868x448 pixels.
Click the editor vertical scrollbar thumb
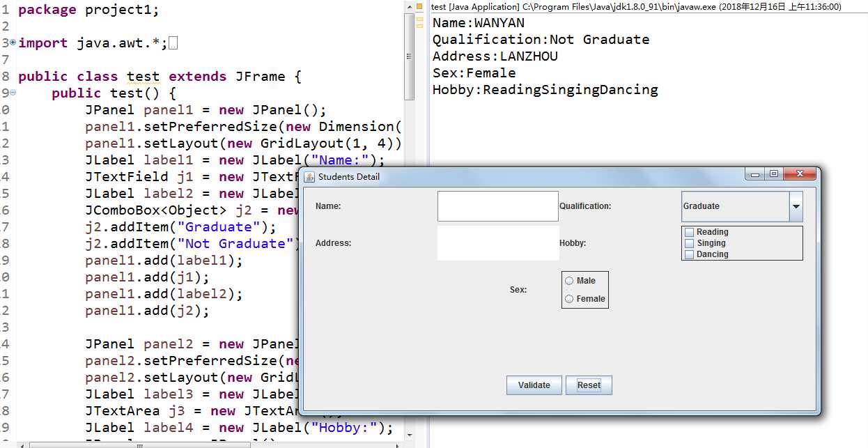pos(410,56)
